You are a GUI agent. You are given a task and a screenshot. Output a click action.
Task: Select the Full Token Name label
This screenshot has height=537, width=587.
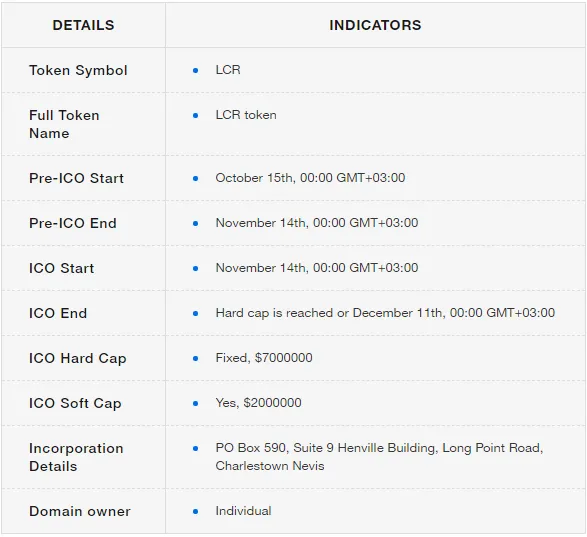[64, 124]
